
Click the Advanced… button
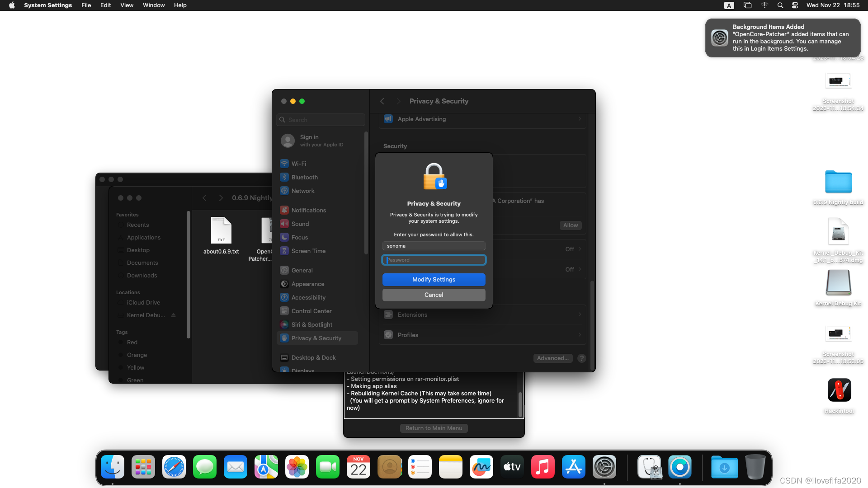point(552,358)
